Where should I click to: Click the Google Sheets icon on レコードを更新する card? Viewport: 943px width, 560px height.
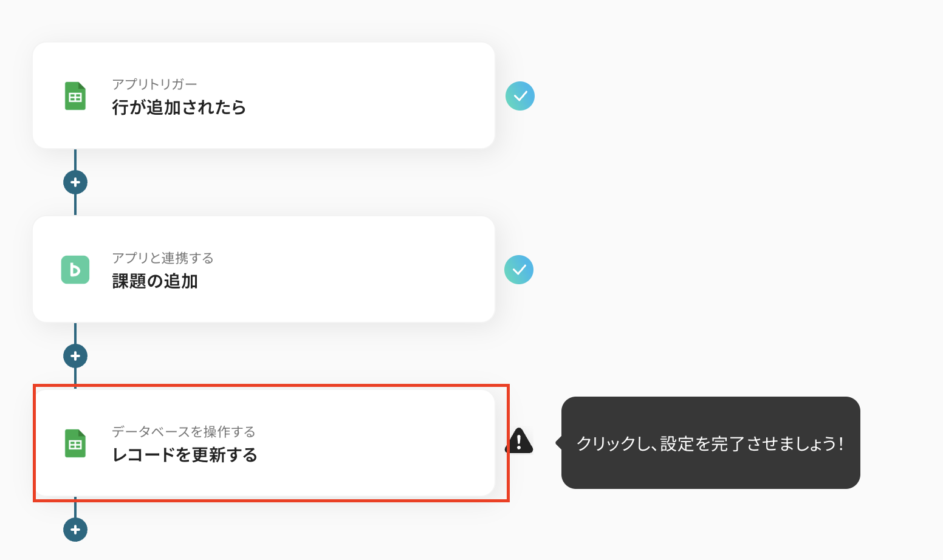click(75, 443)
